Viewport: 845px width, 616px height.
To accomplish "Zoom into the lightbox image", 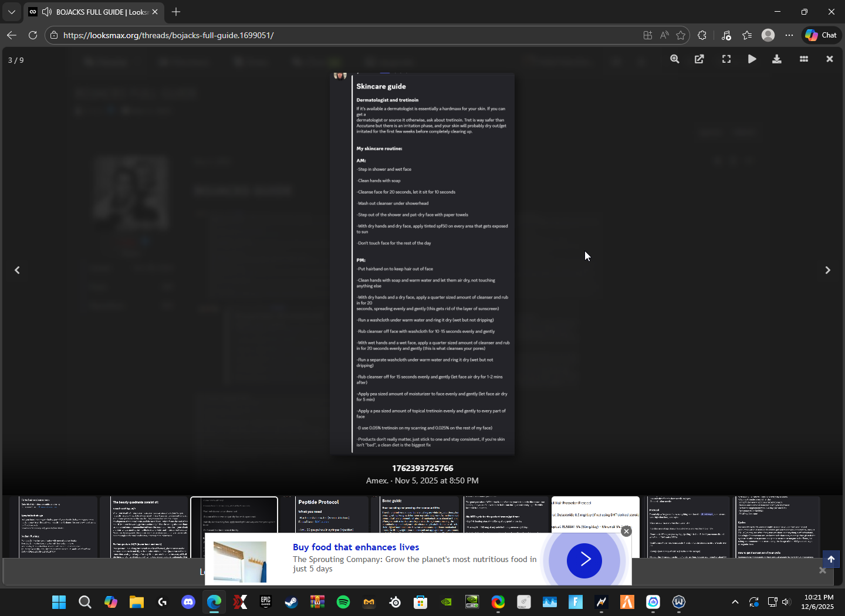I will (x=675, y=59).
